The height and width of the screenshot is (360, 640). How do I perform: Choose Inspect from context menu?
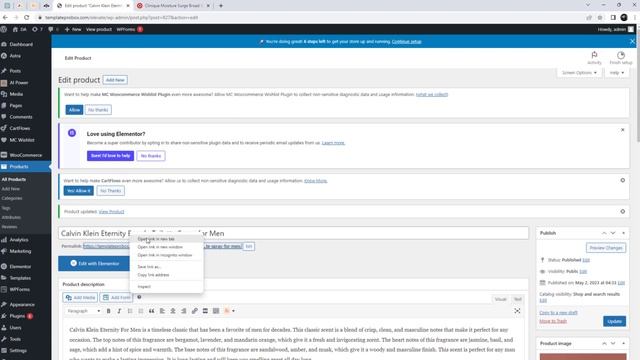click(167, 287)
